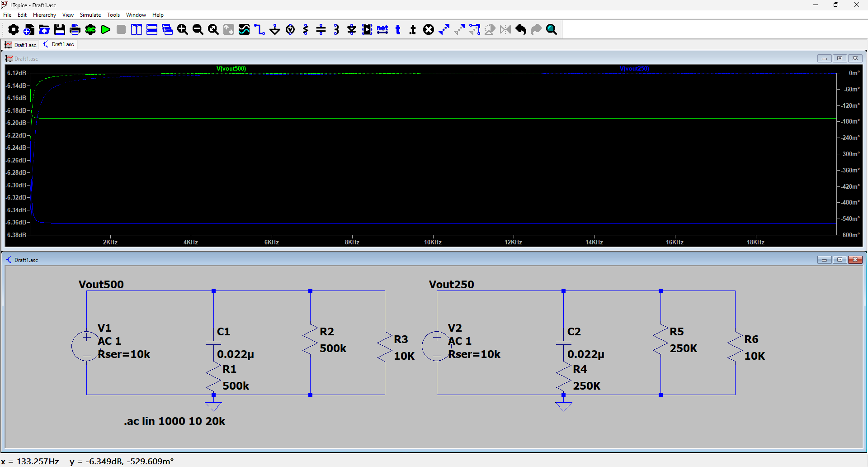Save the schematic with the floppy icon

[60, 30]
